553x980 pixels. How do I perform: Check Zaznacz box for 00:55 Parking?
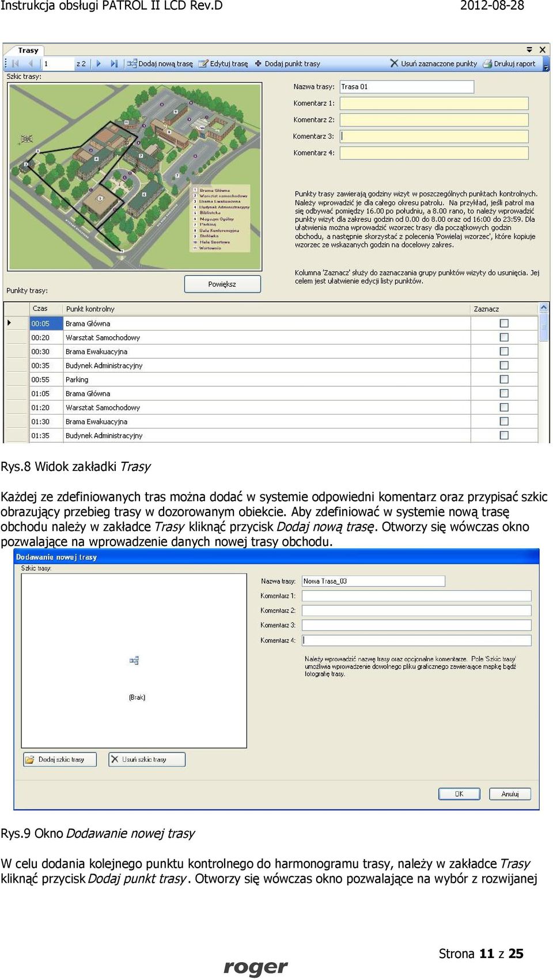(x=504, y=379)
